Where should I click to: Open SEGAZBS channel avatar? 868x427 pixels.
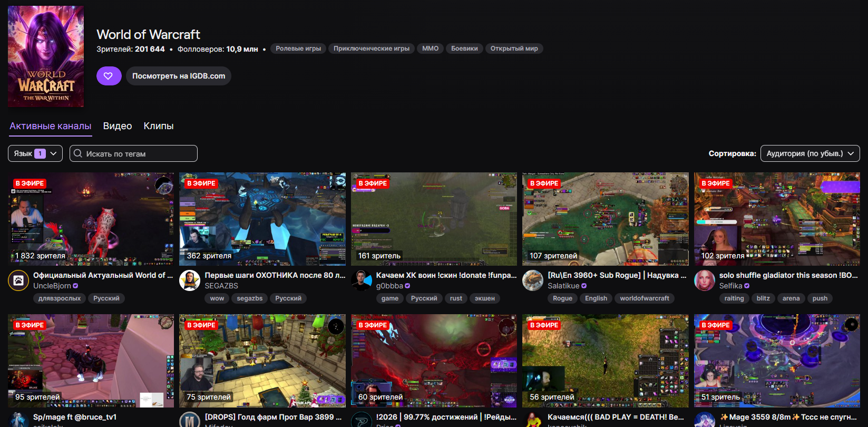tap(190, 280)
